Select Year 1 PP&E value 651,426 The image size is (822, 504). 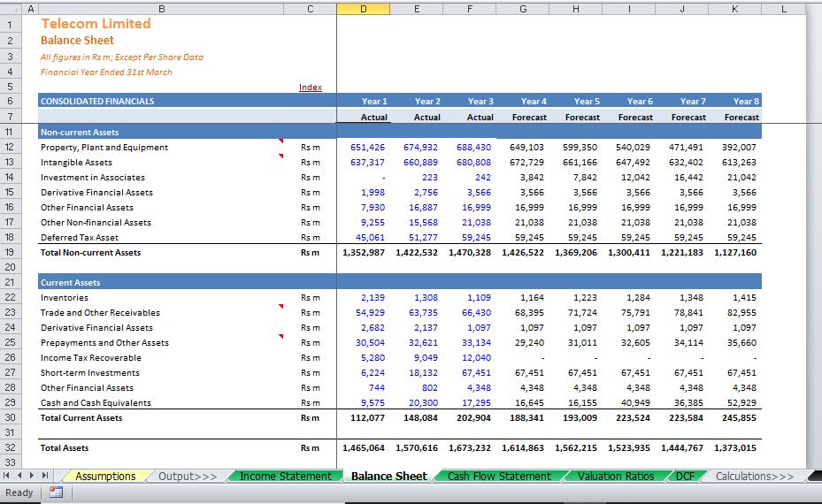367,147
